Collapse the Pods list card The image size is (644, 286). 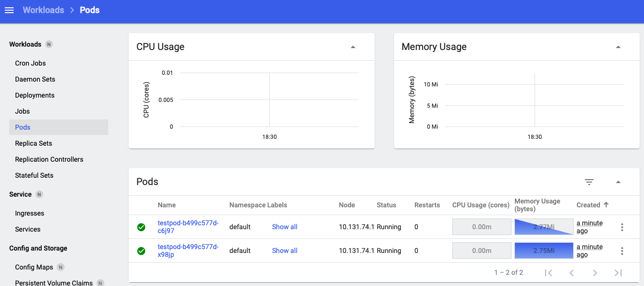click(x=618, y=182)
